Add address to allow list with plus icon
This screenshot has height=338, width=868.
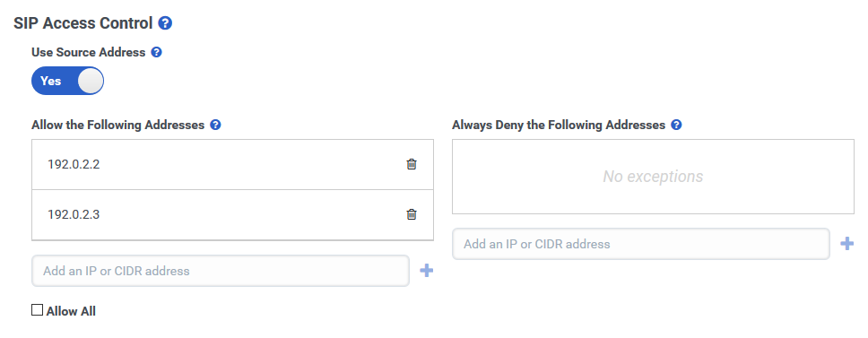coord(426,271)
